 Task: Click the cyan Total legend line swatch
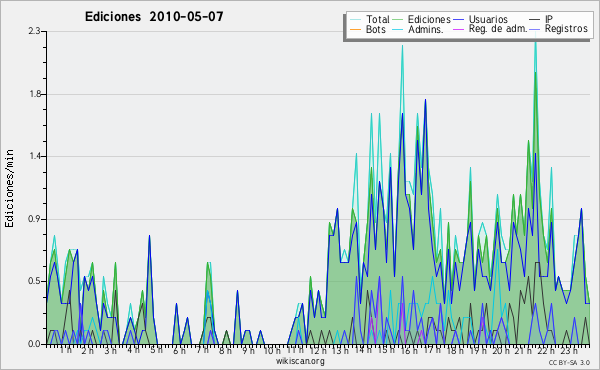click(355, 20)
